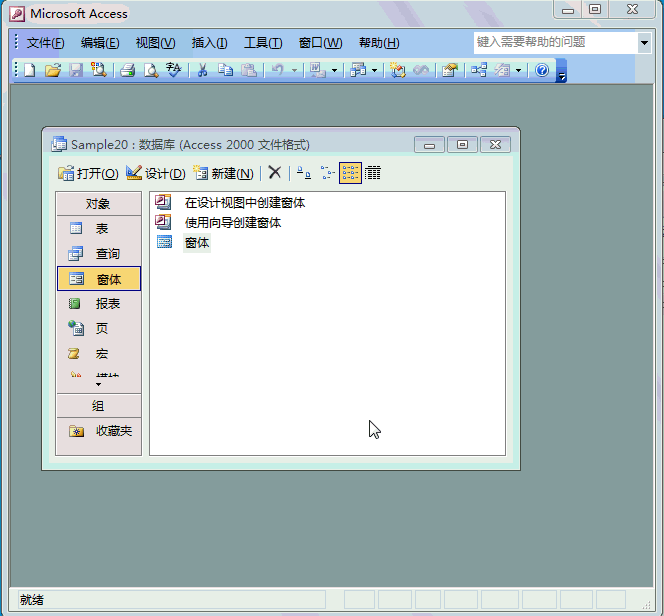Click the 新建(N) button
This screenshot has width=664, height=616.
223,173
